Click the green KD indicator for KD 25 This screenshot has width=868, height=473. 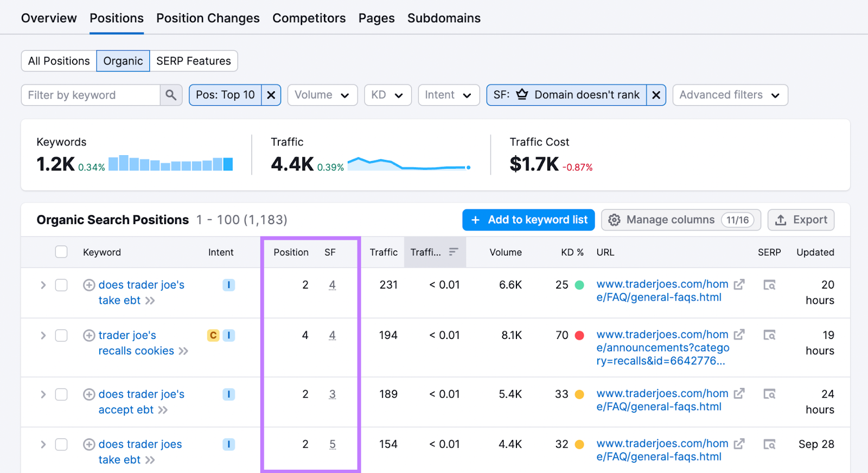pyautogui.click(x=579, y=285)
